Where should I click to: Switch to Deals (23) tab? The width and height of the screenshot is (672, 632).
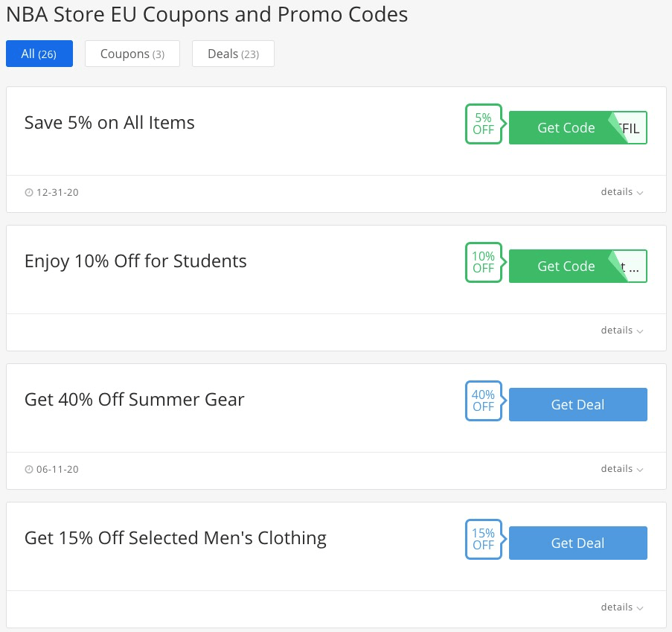coord(233,54)
